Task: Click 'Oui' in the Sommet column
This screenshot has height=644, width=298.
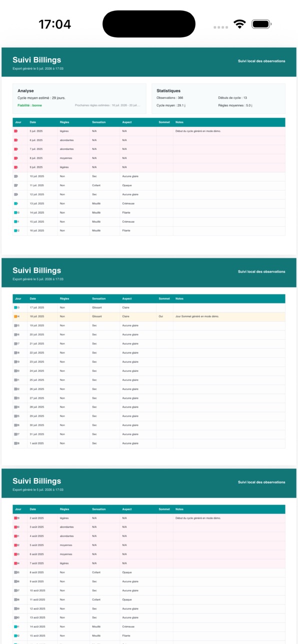Action: point(160,317)
